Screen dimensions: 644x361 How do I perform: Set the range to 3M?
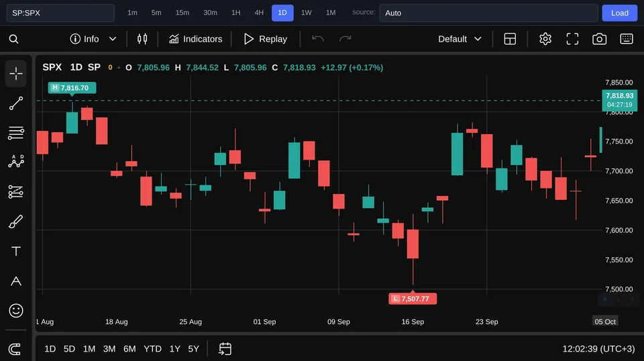109,349
